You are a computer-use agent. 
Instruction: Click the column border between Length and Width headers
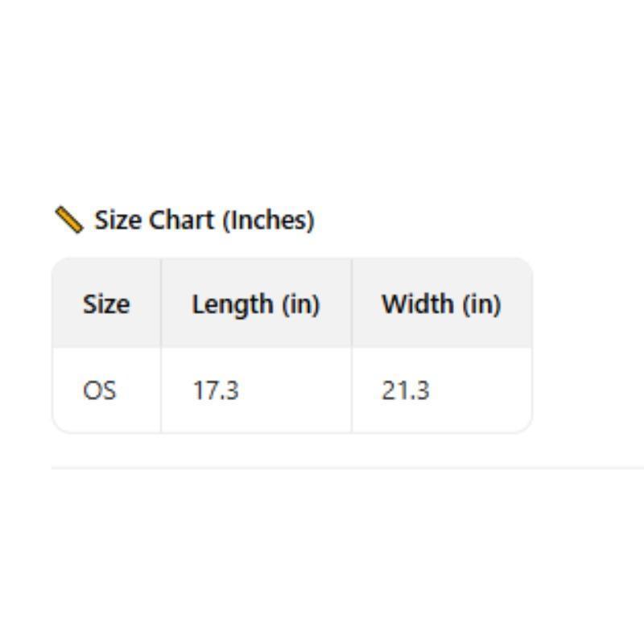(x=352, y=304)
